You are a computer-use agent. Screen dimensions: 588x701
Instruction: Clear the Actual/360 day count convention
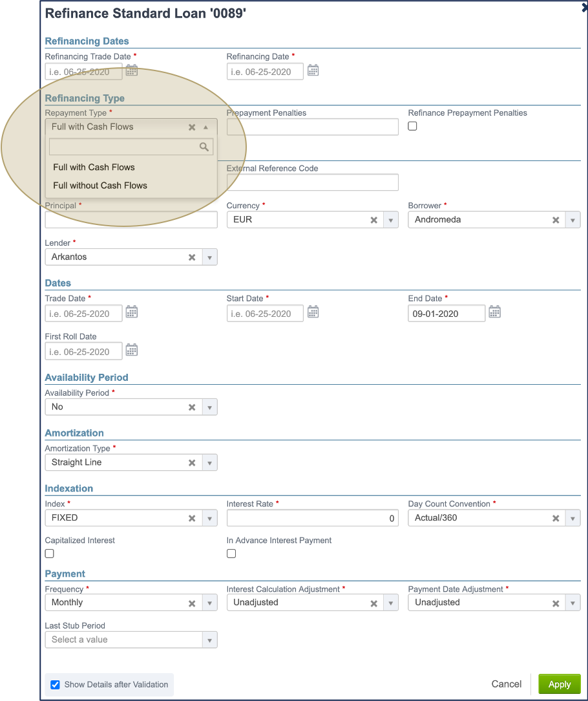point(556,518)
